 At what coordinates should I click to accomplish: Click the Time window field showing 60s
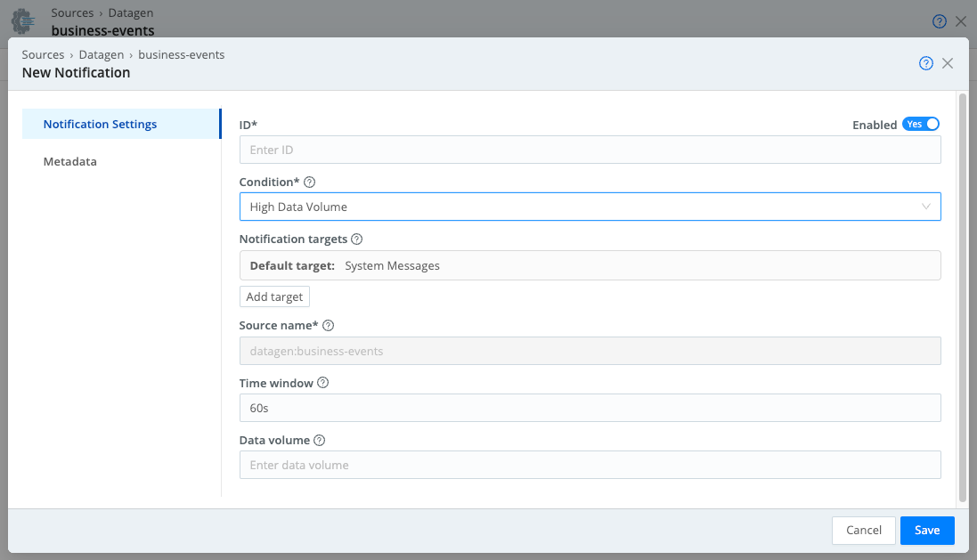click(x=590, y=408)
